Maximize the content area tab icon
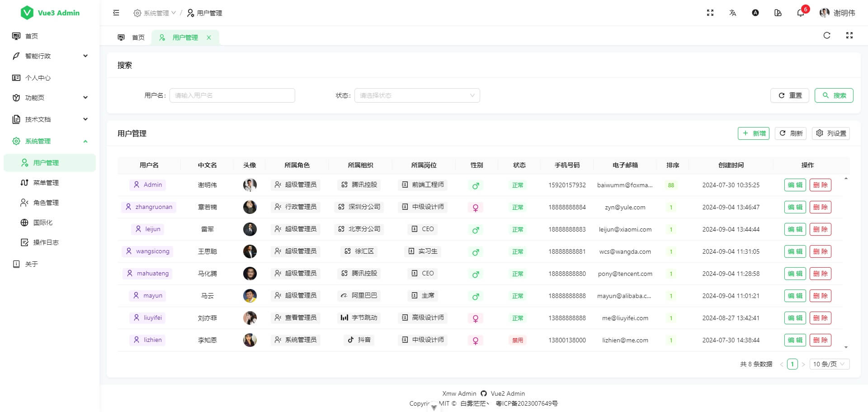Image resolution: width=868 pixels, height=412 pixels. tap(849, 35)
